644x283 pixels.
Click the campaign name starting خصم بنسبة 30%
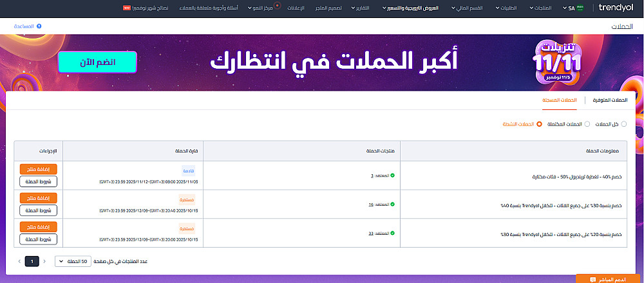(562, 205)
